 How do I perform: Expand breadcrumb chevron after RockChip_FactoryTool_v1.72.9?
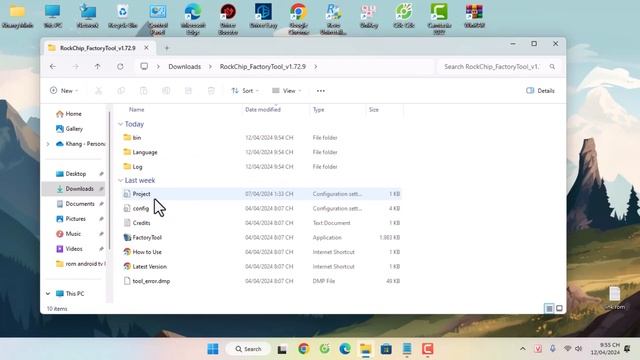point(316,67)
